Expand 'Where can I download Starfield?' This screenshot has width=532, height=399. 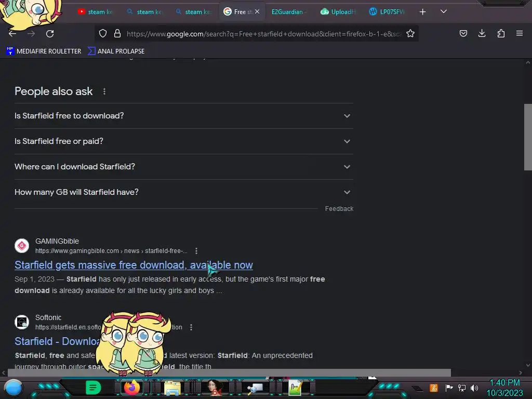point(183,167)
